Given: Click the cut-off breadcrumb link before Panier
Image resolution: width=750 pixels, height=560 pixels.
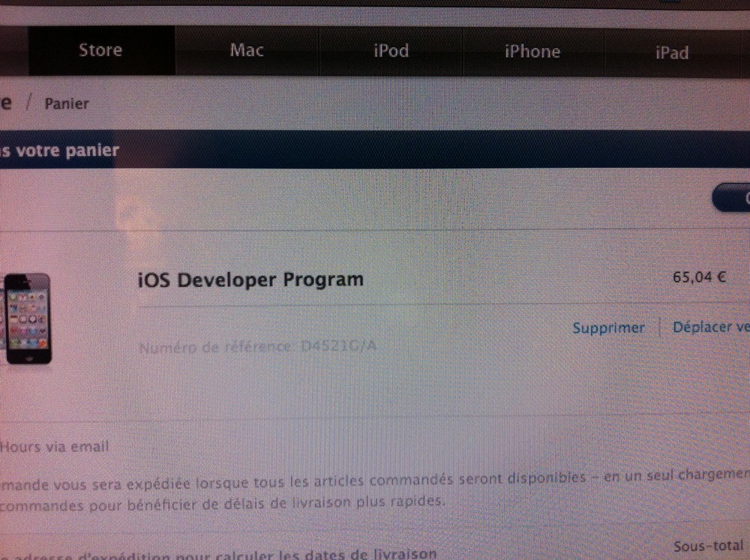Looking at the screenshot, I should [6, 103].
